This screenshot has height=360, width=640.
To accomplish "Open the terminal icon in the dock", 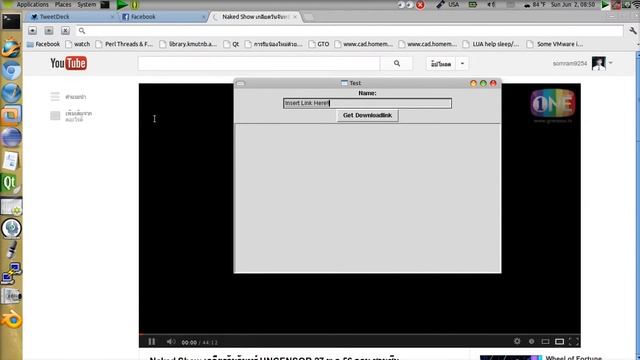I will (x=11, y=22).
